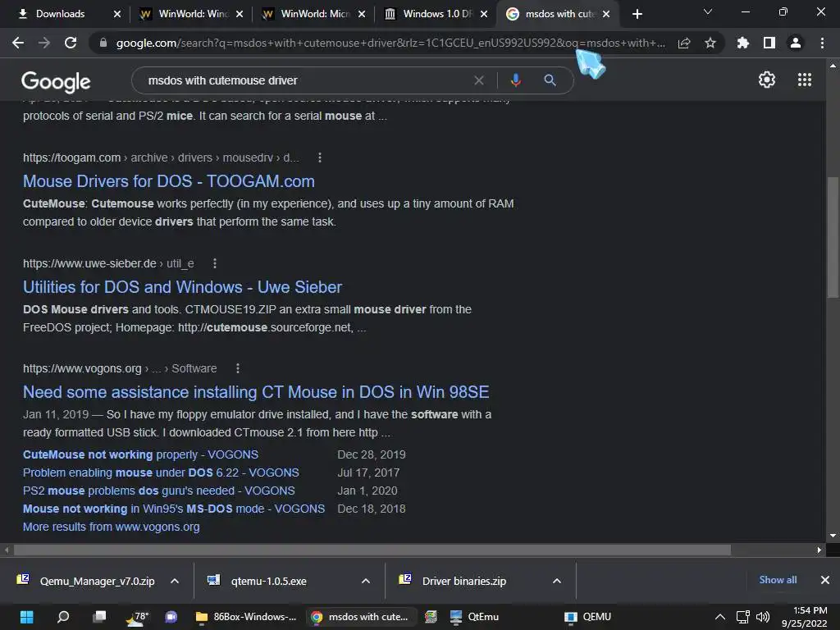Open the volume control in tray

click(762, 617)
